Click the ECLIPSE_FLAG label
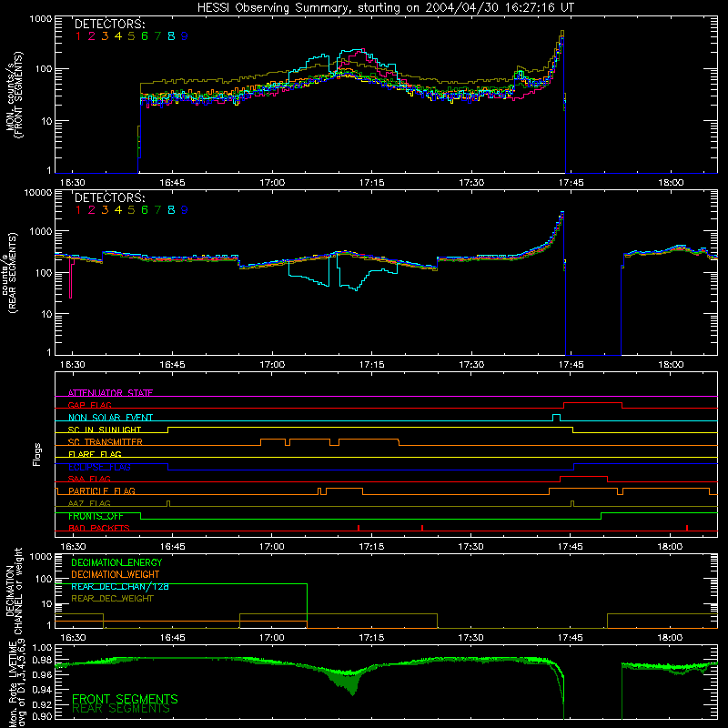Viewport: 728px width, 728px height. (x=99, y=467)
